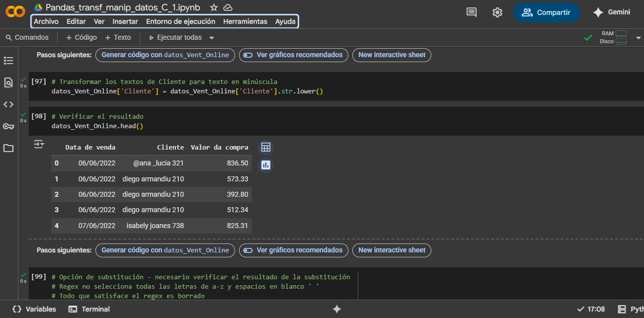Star the notebook Pandas_transf_manip_datos_C_1.ipynb

point(214,7)
